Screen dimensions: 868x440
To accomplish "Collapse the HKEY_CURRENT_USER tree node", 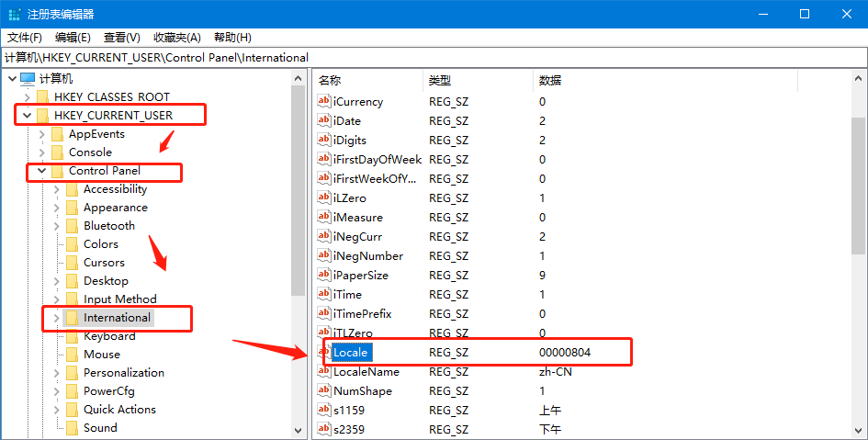I will coord(27,116).
